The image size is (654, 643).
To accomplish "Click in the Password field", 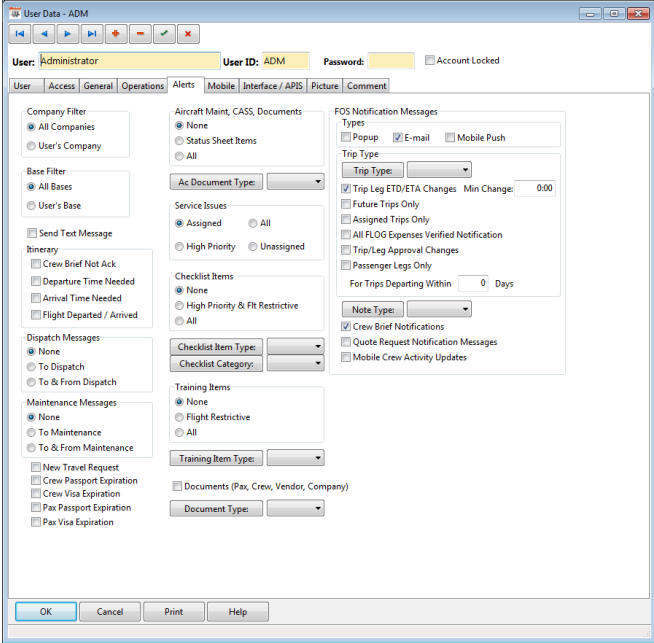I will tap(391, 61).
